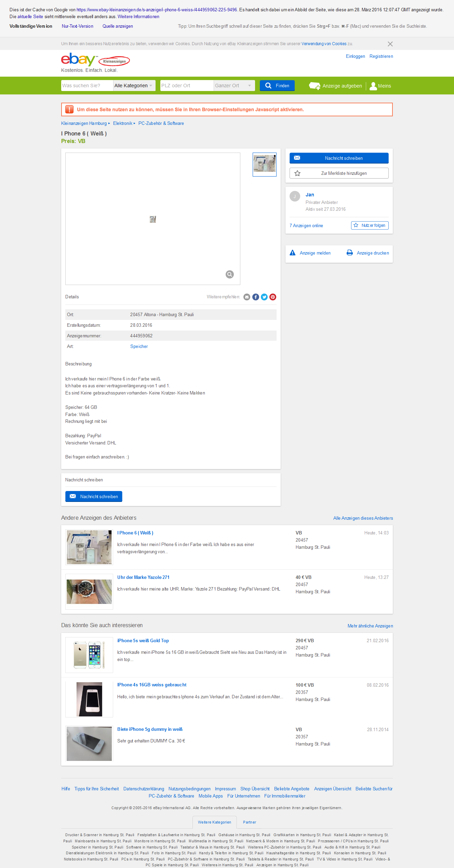Open Vollständige Version of cached page
This screenshot has height=868, width=454.
click(x=31, y=26)
